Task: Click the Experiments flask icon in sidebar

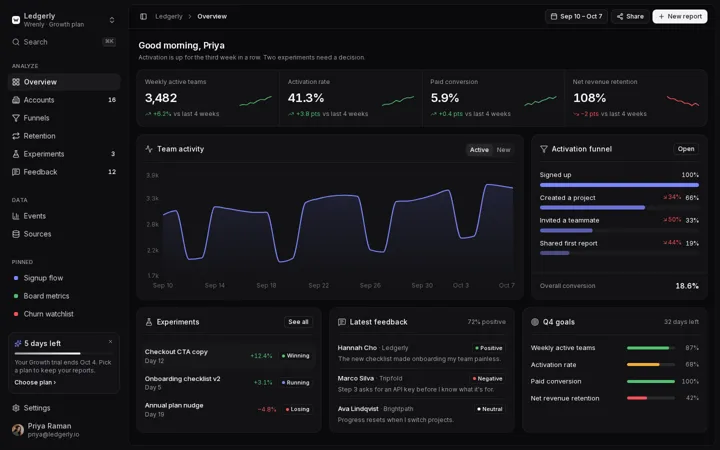Action: click(16, 154)
